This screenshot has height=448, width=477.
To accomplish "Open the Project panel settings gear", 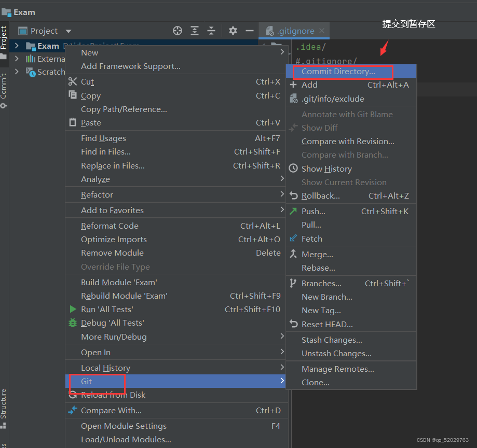I will (233, 31).
